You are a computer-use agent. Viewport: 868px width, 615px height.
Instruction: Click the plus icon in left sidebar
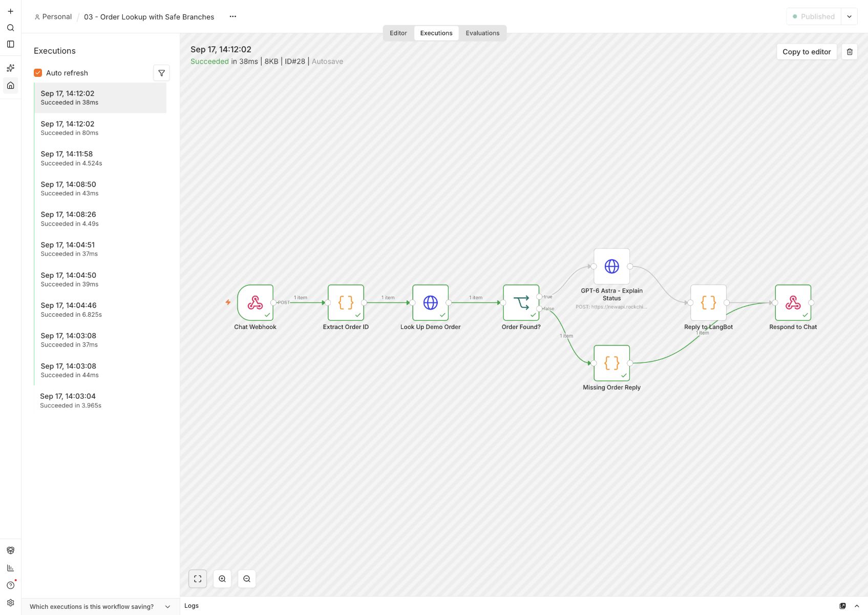(10, 11)
